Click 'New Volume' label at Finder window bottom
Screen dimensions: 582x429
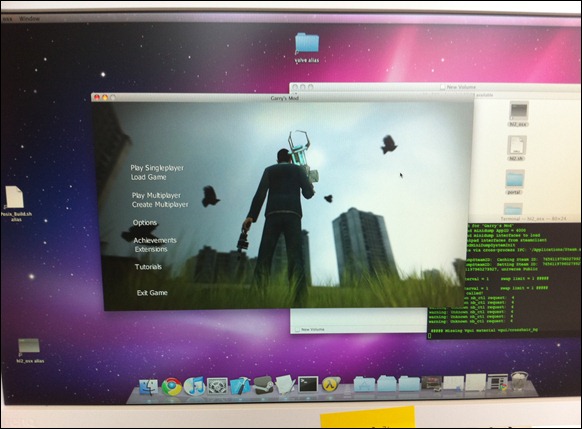[313, 329]
